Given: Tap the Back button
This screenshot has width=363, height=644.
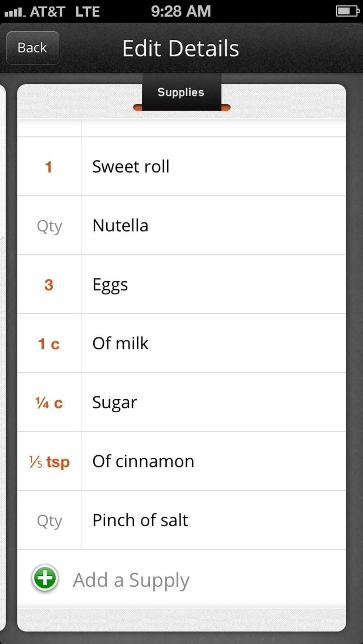Looking at the screenshot, I should pyautogui.click(x=33, y=48).
